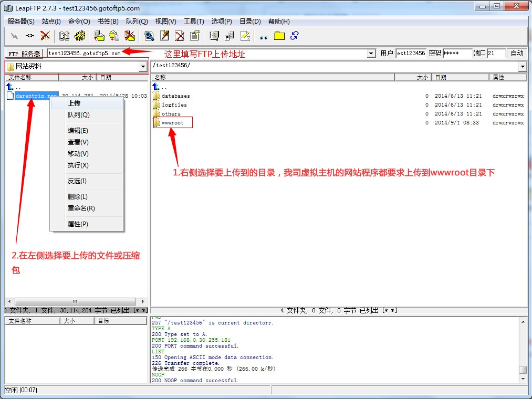Click the 端口 port input field
Viewport: 532px width, 399px height.
point(495,53)
